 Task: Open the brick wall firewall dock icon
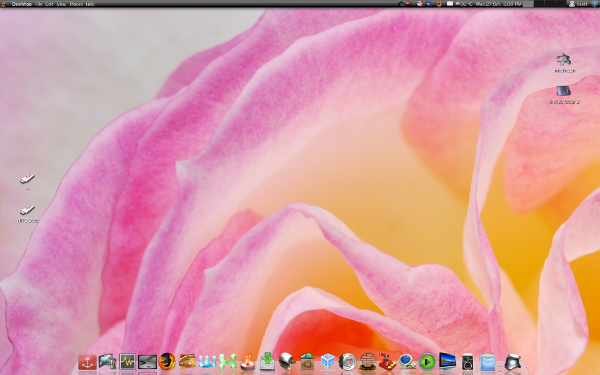coord(367,362)
